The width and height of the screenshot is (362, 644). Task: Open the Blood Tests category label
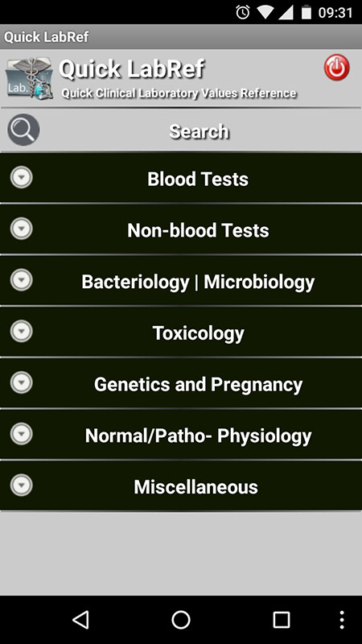[x=198, y=179]
